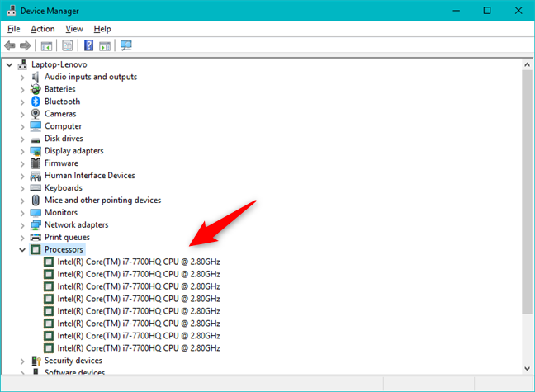Collapse the Processors category

tap(22, 250)
